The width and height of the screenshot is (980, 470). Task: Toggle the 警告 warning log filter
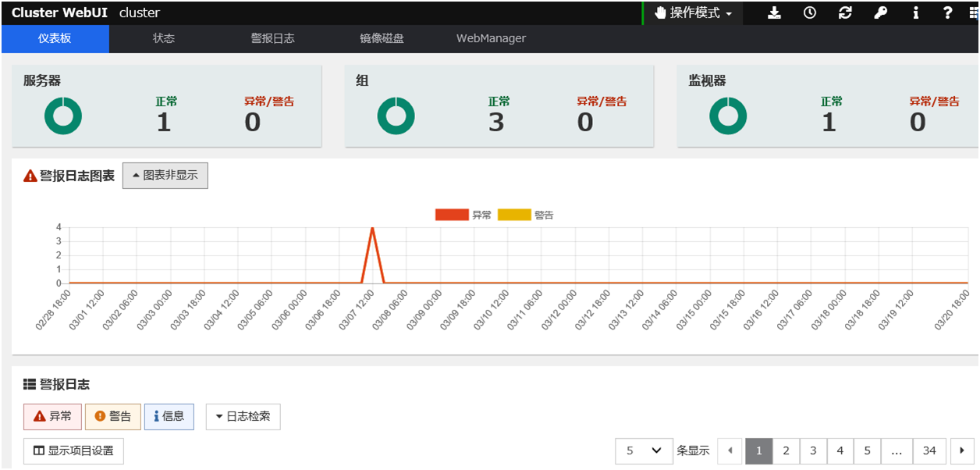pos(113,417)
